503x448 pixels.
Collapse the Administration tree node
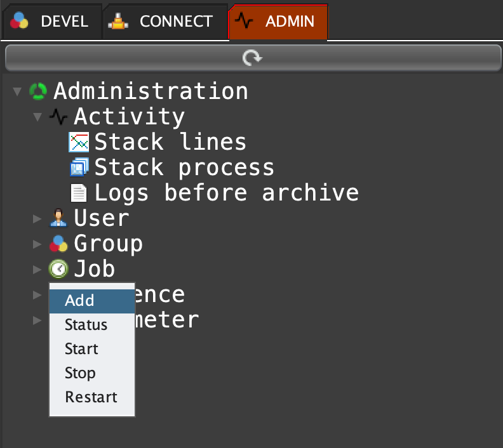pyautogui.click(x=17, y=92)
